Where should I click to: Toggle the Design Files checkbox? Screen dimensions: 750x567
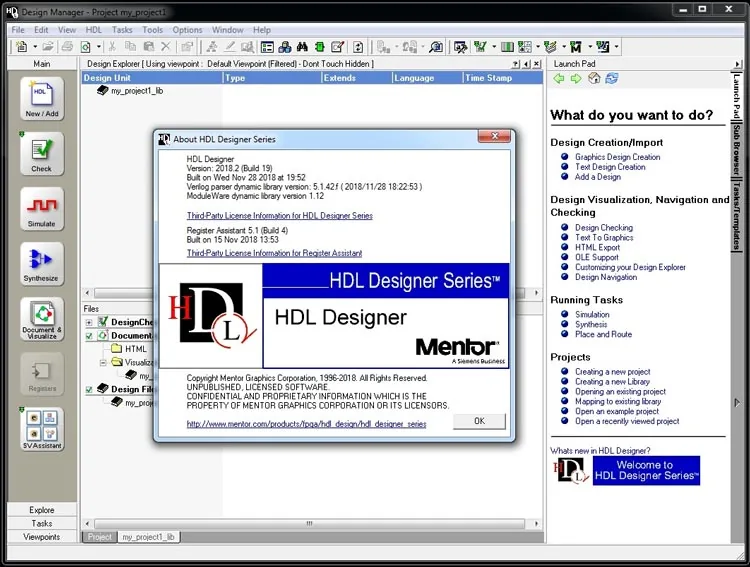pyautogui.click(x=89, y=389)
